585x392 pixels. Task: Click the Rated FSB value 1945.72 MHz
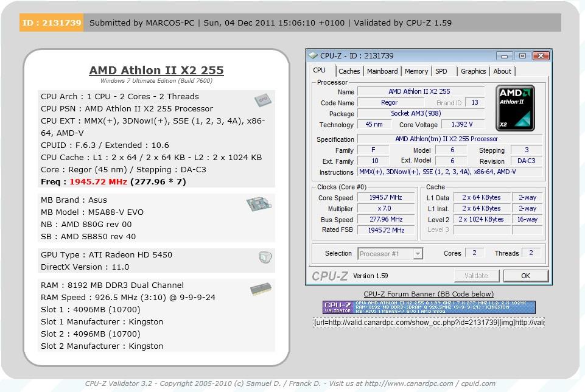tap(386, 230)
